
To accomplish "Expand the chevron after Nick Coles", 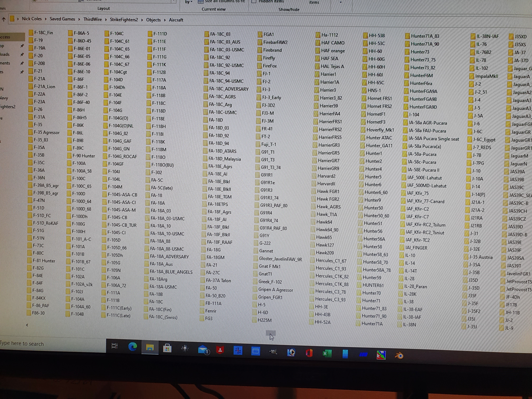I will click(x=46, y=19).
